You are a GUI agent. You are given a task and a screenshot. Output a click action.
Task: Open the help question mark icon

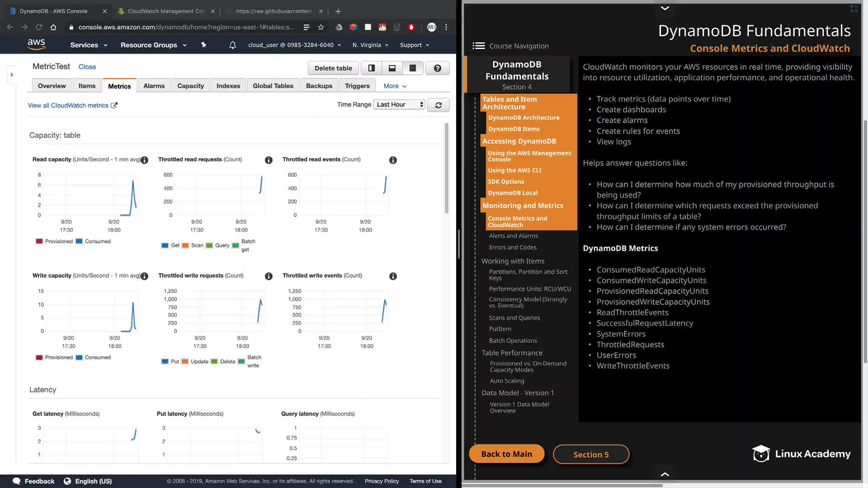[437, 68]
